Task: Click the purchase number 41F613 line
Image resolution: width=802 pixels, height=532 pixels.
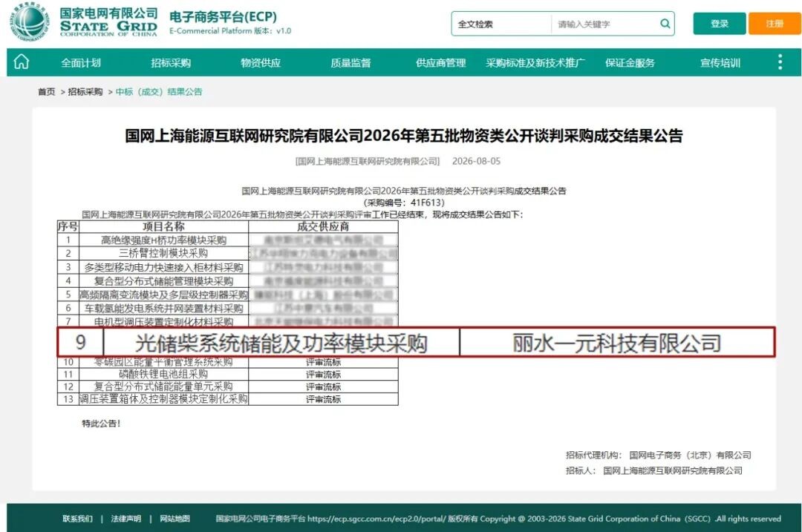Action: click(x=404, y=203)
